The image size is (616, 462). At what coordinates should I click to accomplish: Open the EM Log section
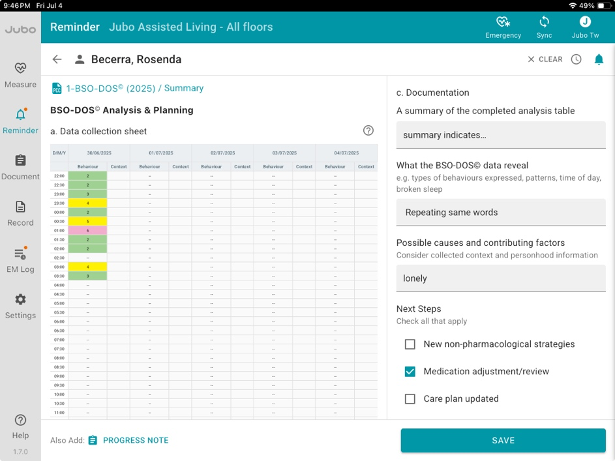[20, 257]
